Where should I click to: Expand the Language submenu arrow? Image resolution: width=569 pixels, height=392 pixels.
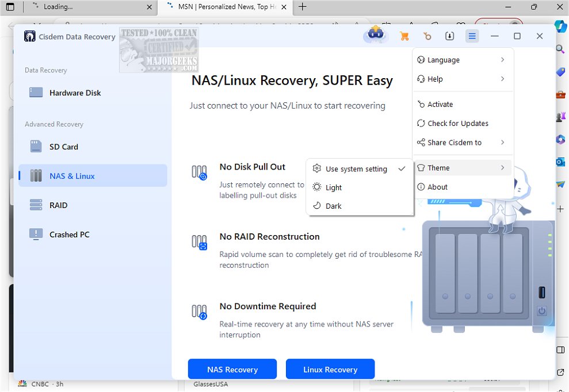[503, 60]
